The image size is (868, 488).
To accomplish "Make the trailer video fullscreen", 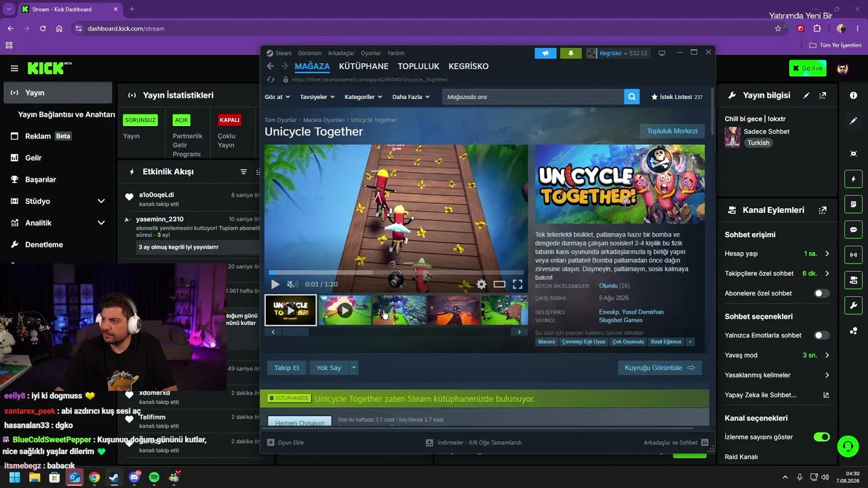I will click(517, 285).
